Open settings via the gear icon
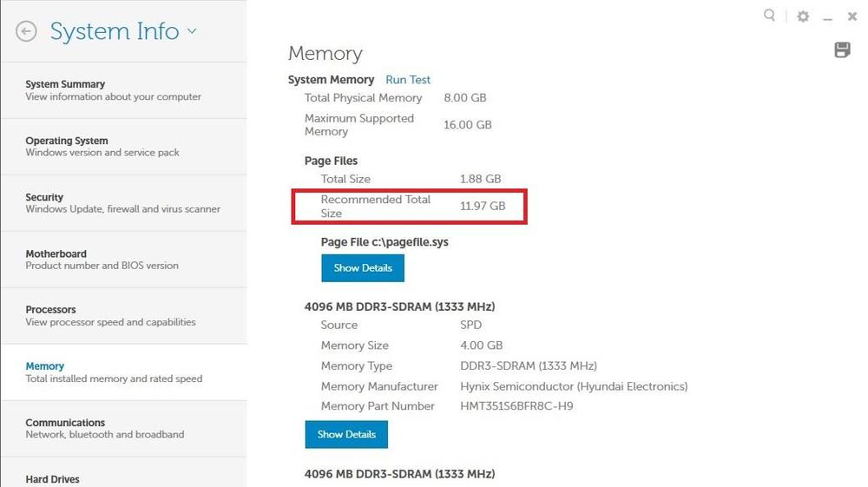Viewport: 868px width, 487px height. (803, 16)
